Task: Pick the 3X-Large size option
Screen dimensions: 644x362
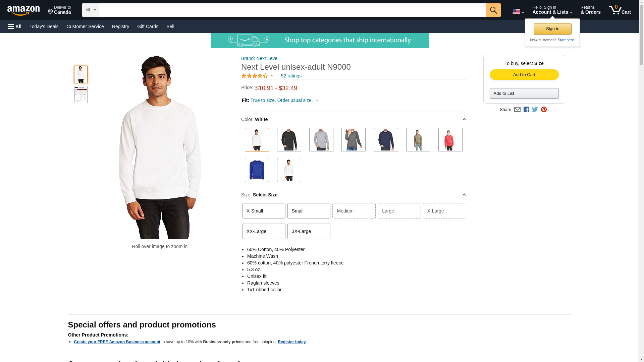Action: tap(309, 231)
